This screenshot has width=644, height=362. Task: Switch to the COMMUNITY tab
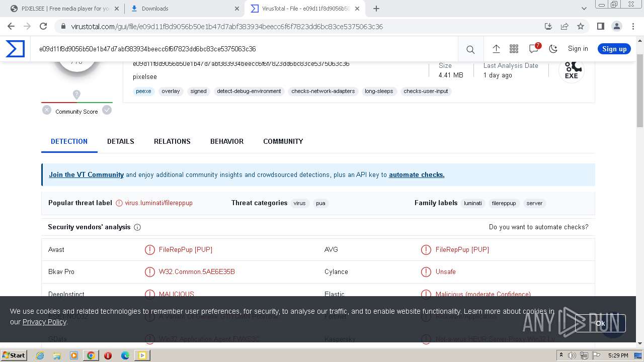coord(283,141)
